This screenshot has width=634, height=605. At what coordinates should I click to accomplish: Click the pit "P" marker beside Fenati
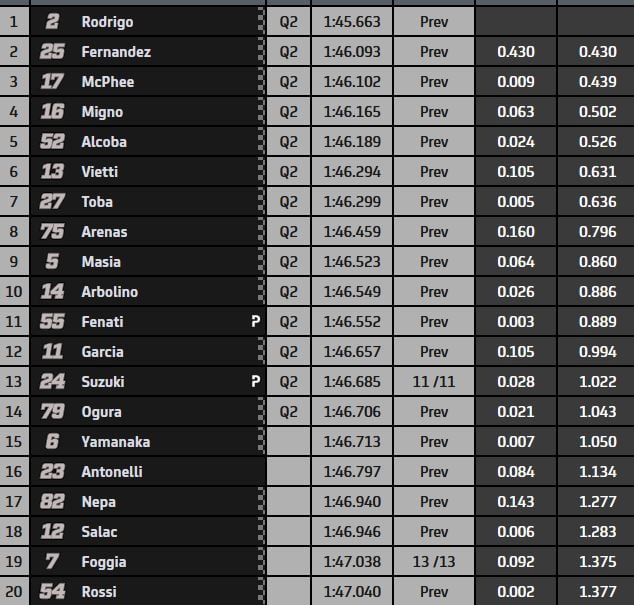pyautogui.click(x=256, y=322)
